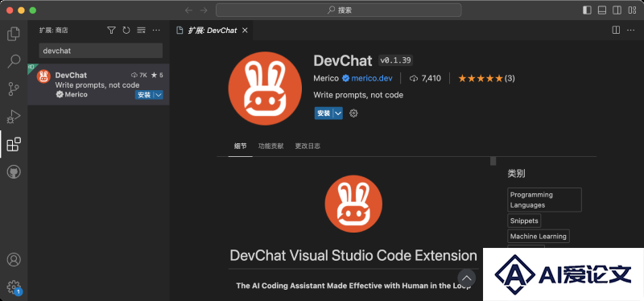The height and width of the screenshot is (301, 644).
Task: Expand install dropdown arrow on detail page
Action: click(x=337, y=113)
